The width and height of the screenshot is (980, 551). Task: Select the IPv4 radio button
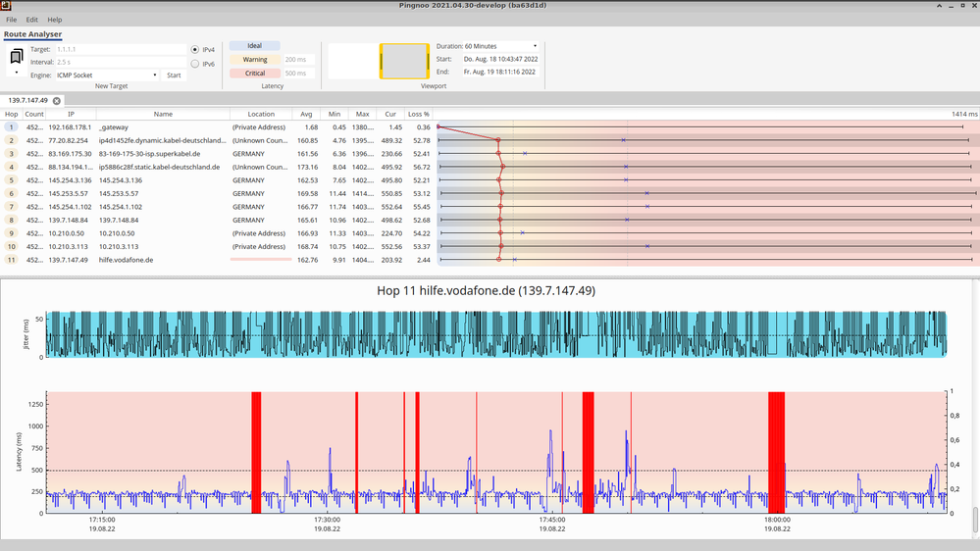coord(195,49)
